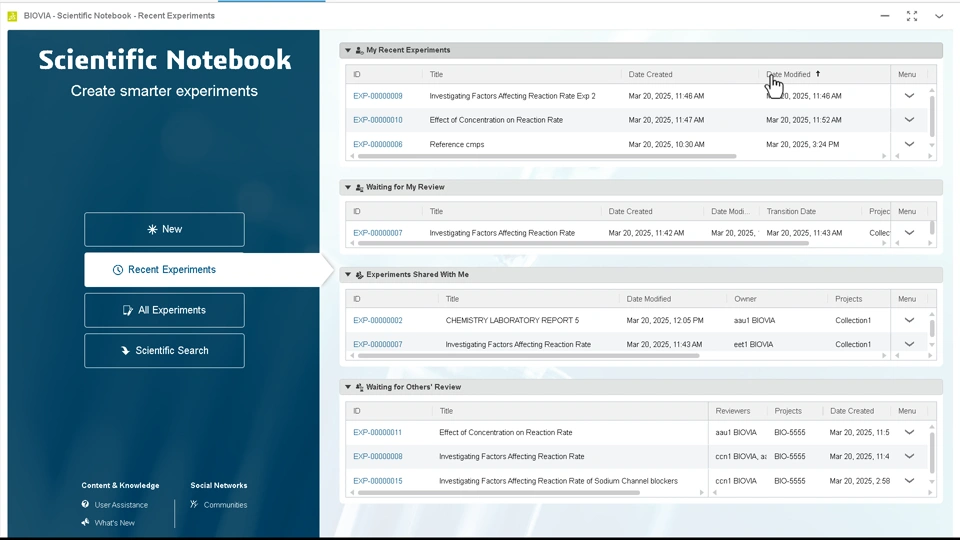Open menu for EXP-00000007 in Waiting for My Review
960x540 pixels.
pyautogui.click(x=909, y=233)
